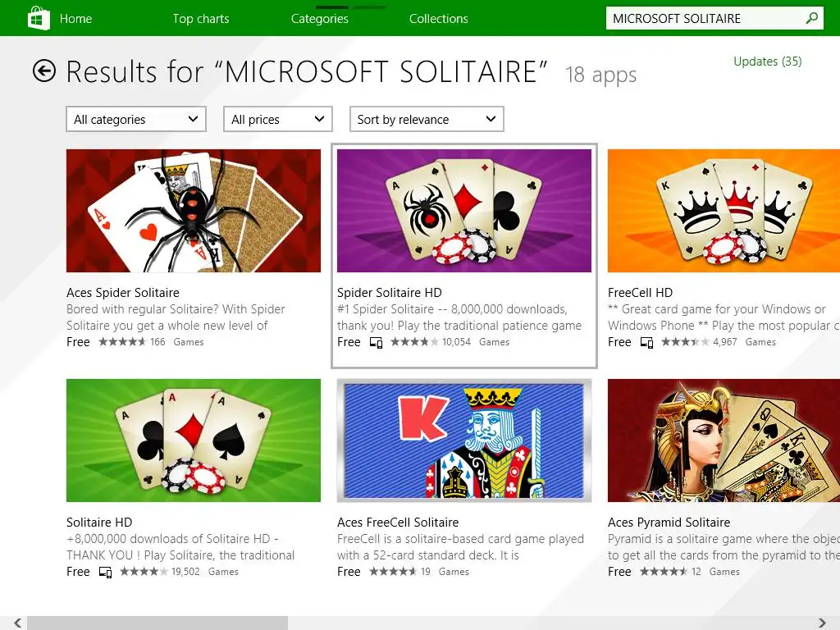Click Solitaire HD green thumbnail
Screen dimensions: 840x630
coord(194,441)
